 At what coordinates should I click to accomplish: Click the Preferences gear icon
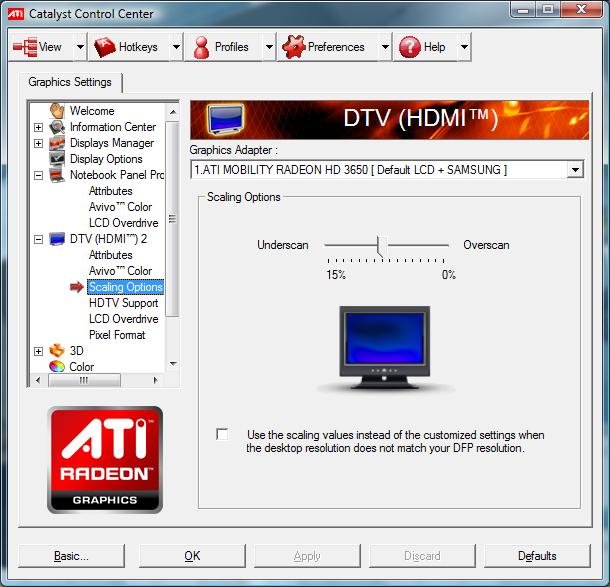[x=293, y=47]
